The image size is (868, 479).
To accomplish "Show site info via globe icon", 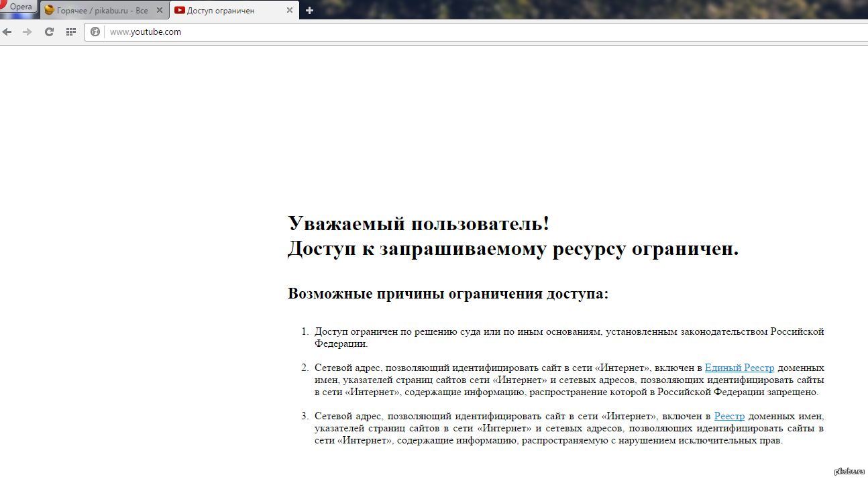I will [95, 32].
